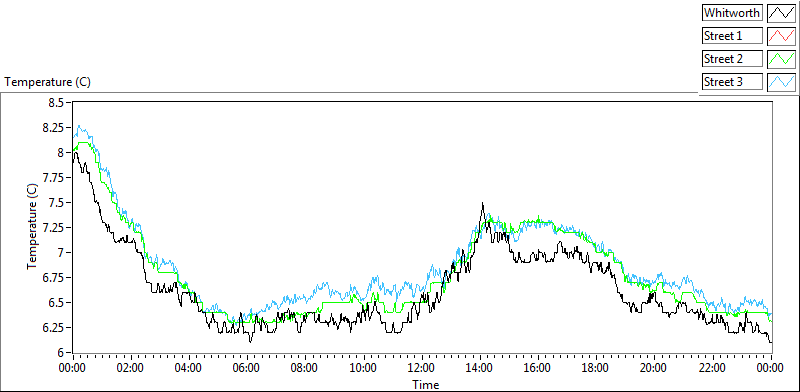Click the 08:00 x-axis time marker

(x=306, y=368)
